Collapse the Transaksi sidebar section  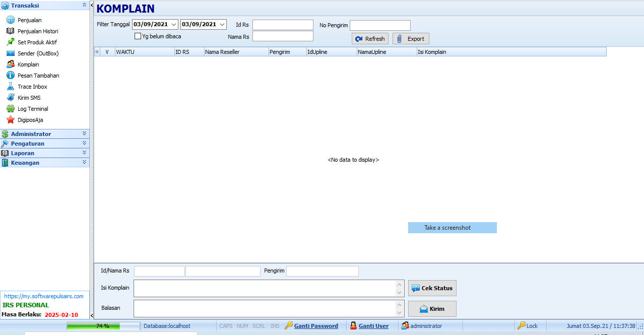point(84,5)
